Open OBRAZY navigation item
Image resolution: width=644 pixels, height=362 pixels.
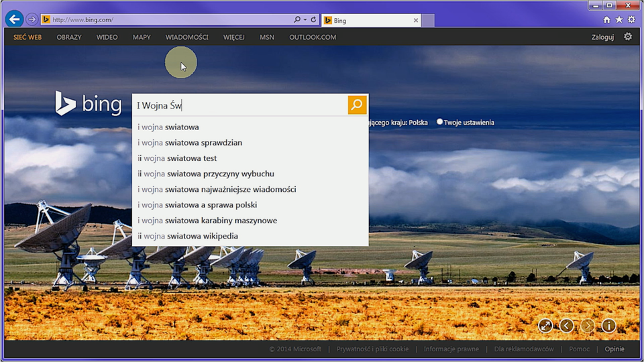[x=69, y=37]
